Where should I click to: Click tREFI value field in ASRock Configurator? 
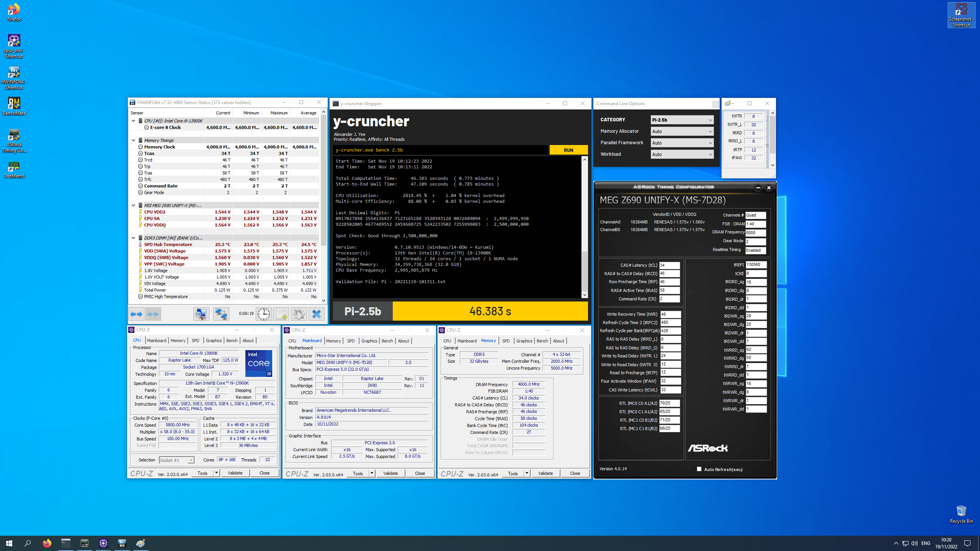(x=756, y=265)
